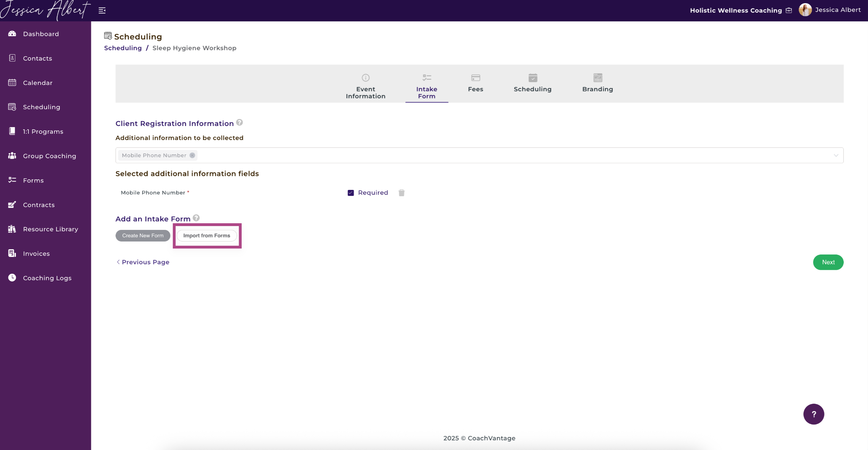
Task: Click the Branding tab icon
Action: (x=598, y=78)
